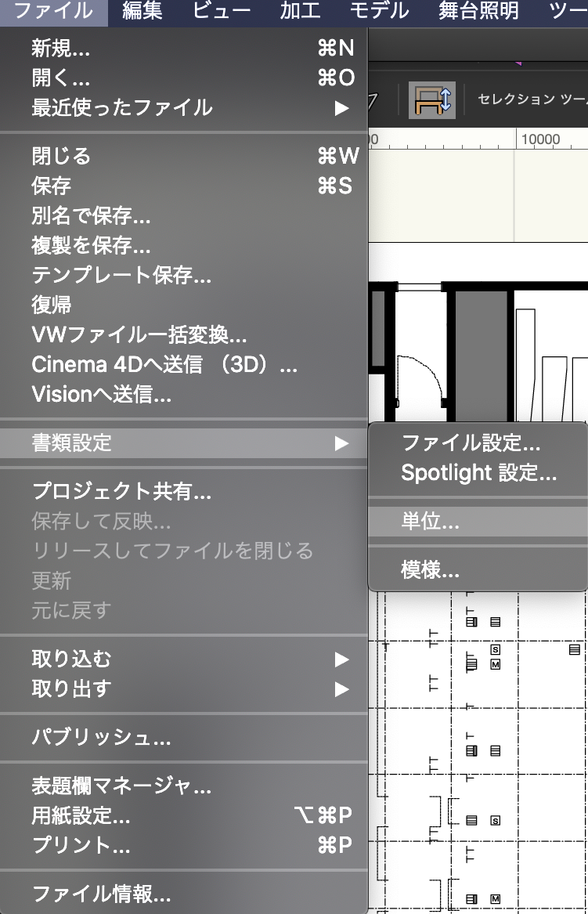Screen dimensions: 588x914
Task: Select 模様... in submenu
Action: pyautogui.click(x=478, y=570)
